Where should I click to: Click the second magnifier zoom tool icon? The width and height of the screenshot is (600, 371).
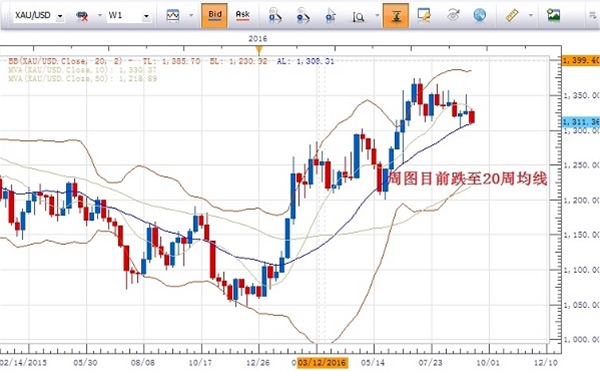coord(303,16)
